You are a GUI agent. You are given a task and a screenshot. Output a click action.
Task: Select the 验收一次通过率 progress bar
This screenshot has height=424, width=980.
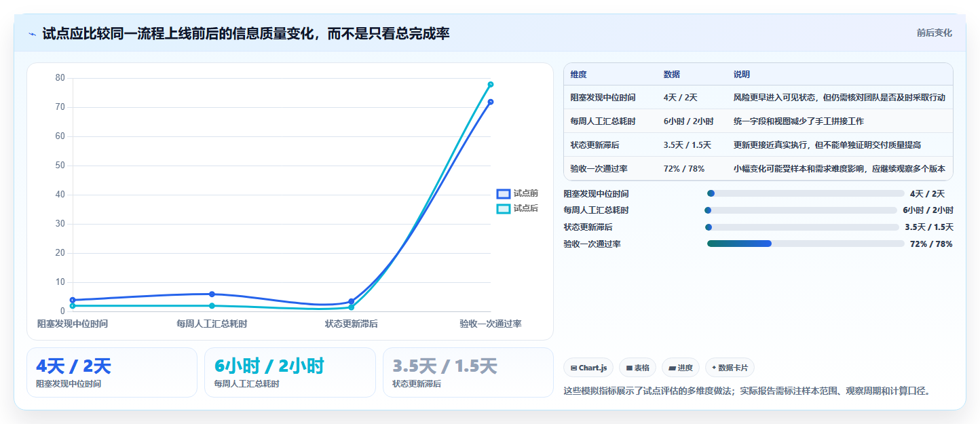pos(806,244)
